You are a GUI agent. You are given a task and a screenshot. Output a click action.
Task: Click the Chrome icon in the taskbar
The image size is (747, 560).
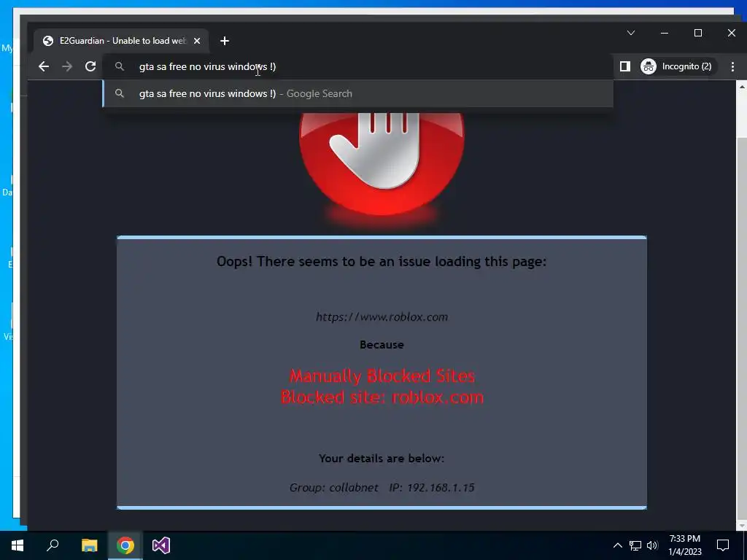click(125, 545)
